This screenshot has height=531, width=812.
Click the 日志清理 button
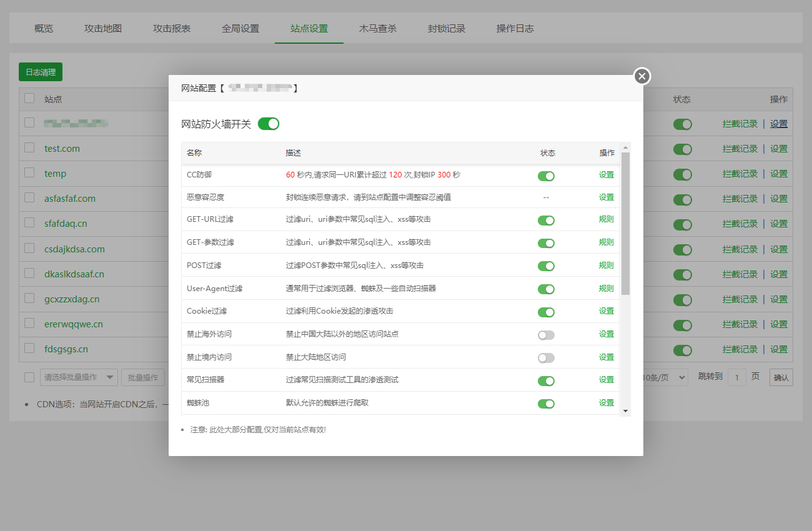coord(41,72)
